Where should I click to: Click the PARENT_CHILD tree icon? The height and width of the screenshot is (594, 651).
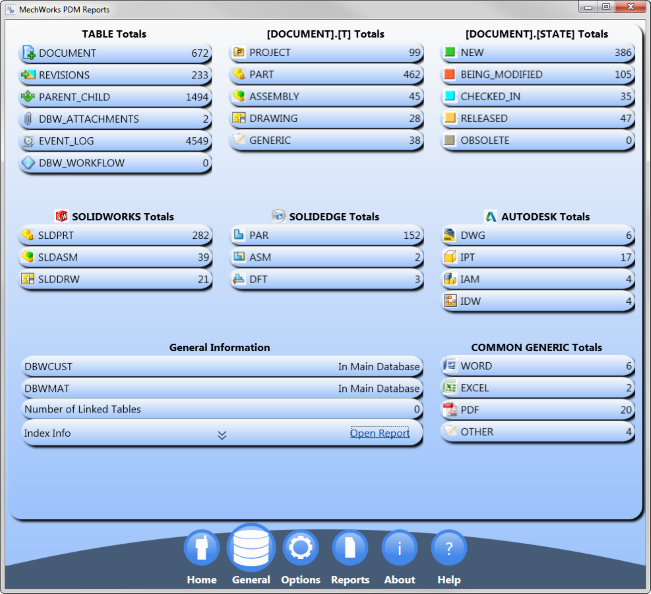coord(28,96)
